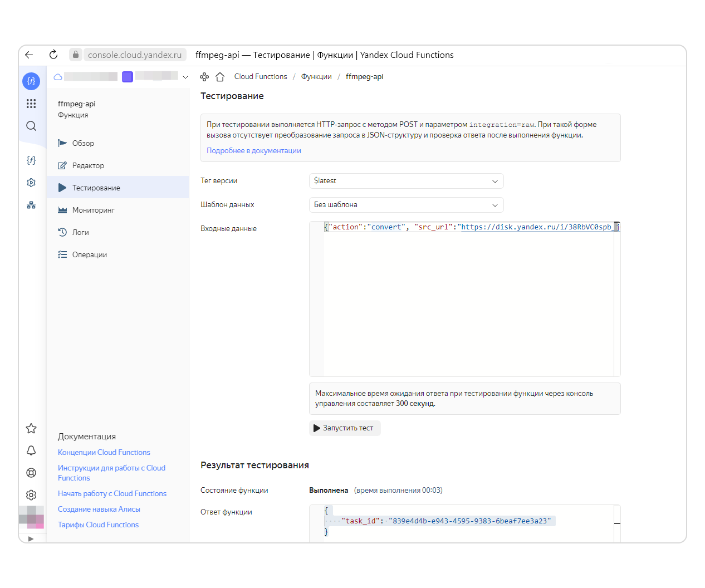Click the response editor scrollbar marker
This screenshot has width=705, height=588.
click(617, 523)
